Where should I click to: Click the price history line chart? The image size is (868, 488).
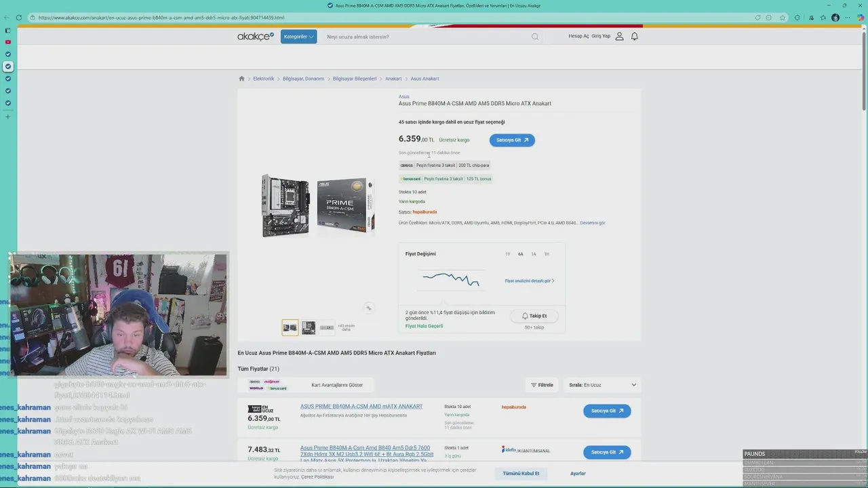coord(451,279)
